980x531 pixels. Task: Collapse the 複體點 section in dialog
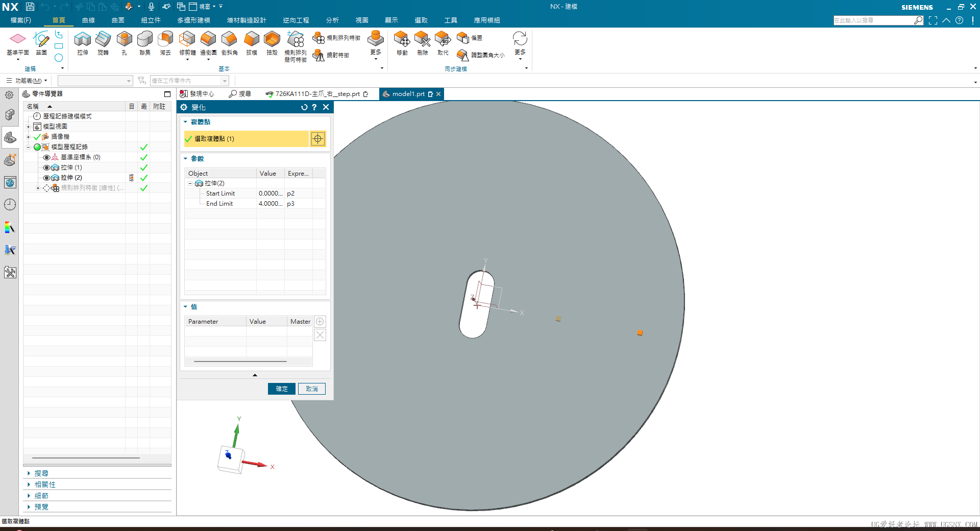[x=186, y=122]
